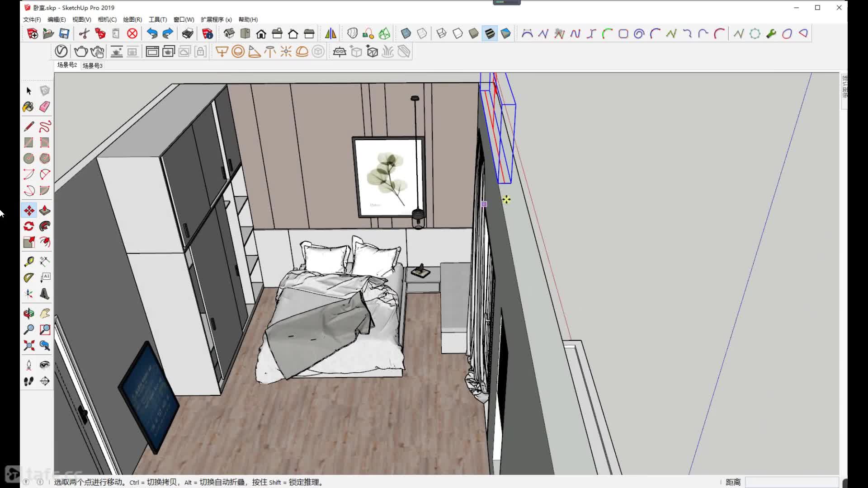Image resolution: width=868 pixels, height=488 pixels.
Task: Choose the Protractor tool
Action: pyautogui.click(x=29, y=278)
